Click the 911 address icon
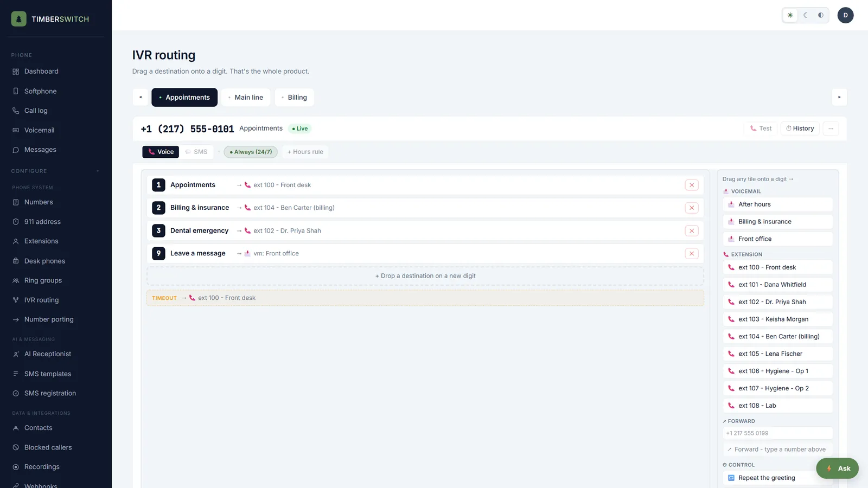 [16, 222]
